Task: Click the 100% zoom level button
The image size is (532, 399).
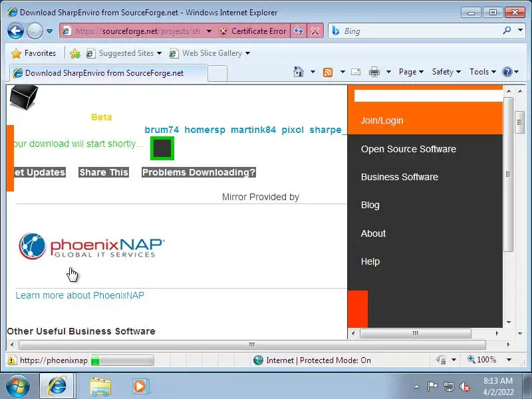Action: [x=483, y=360]
